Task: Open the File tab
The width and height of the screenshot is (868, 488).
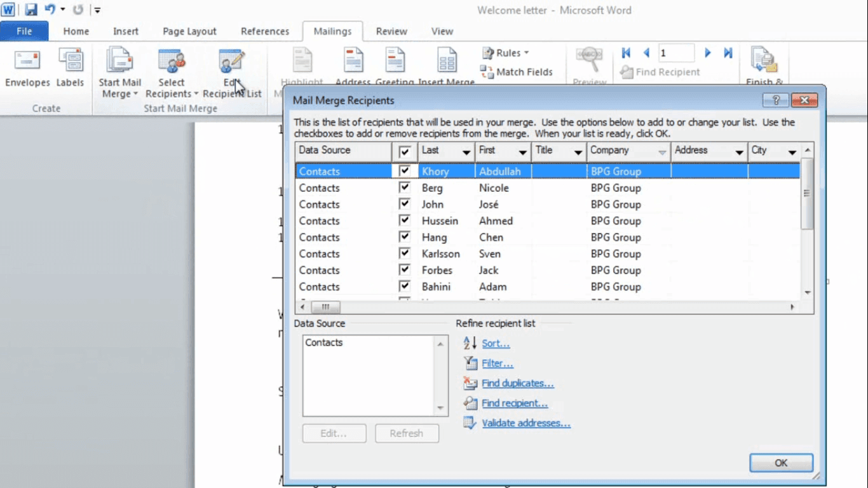Action: pos(24,31)
